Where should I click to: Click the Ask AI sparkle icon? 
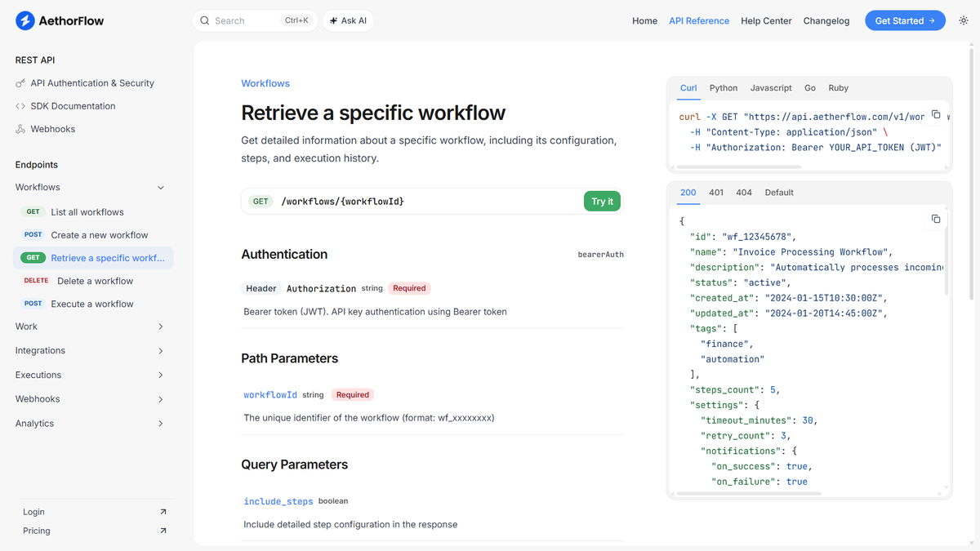coord(333,20)
